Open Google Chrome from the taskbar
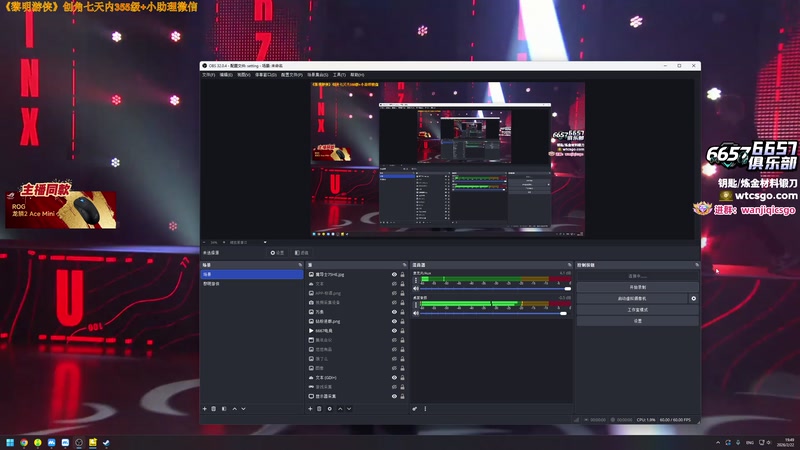The width and height of the screenshot is (800, 450). tap(24, 442)
